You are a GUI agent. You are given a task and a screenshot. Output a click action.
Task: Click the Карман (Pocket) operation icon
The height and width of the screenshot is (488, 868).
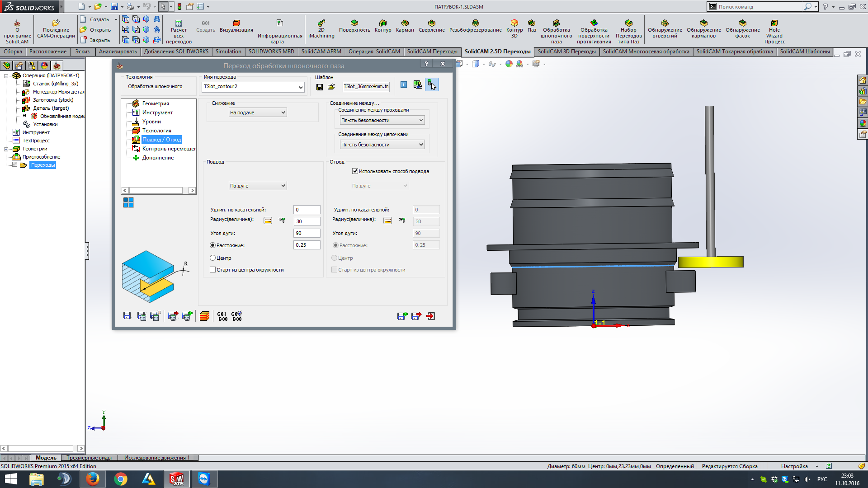pos(405,23)
